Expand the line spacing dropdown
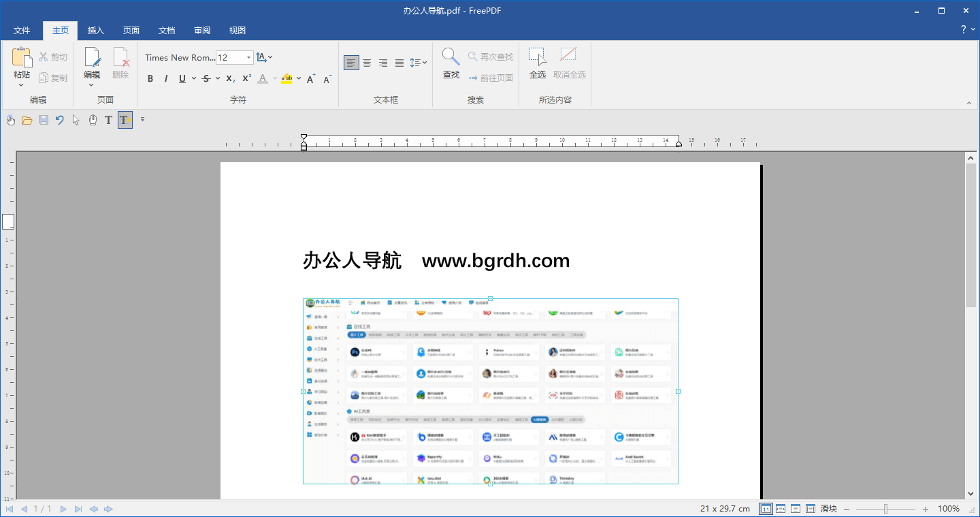The height and width of the screenshot is (517, 980). 425,63
